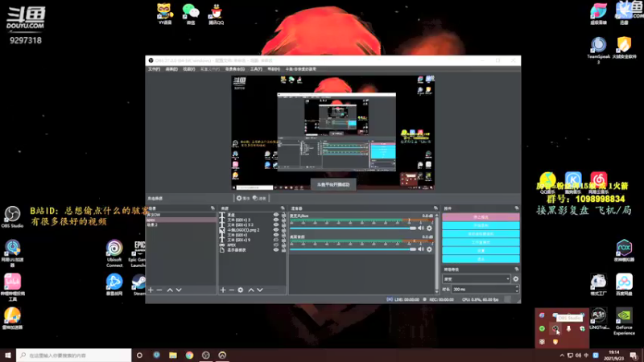Image resolution: width=644 pixels, height=362 pixels.
Task: Click Settings button in Controls panel
Action: pyautogui.click(x=481, y=251)
